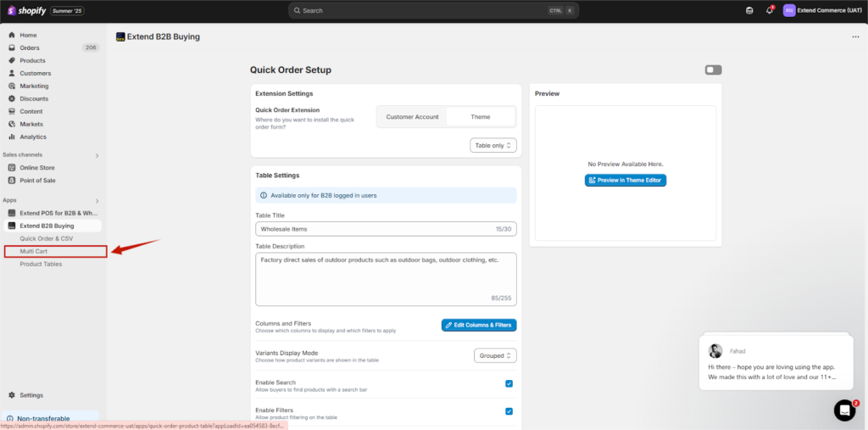Open the Extend Commerce (UAT) account menu
868x430 pixels.
[822, 10]
